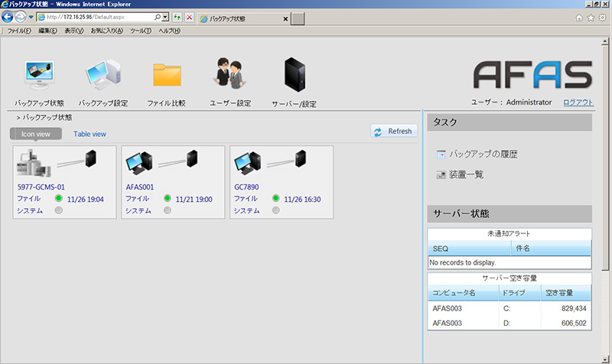Click the ドライブ column header
The width and height of the screenshot is (612, 364).
[520, 293]
